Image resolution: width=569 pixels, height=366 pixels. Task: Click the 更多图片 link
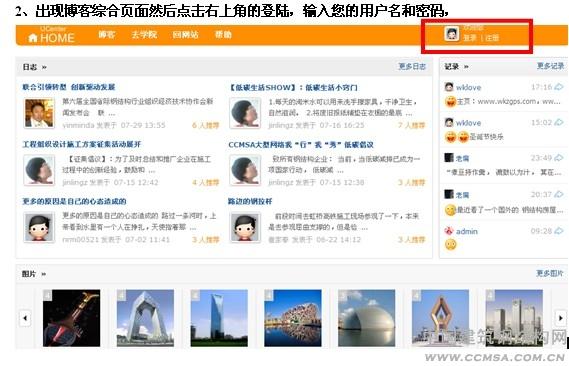pos(550,273)
